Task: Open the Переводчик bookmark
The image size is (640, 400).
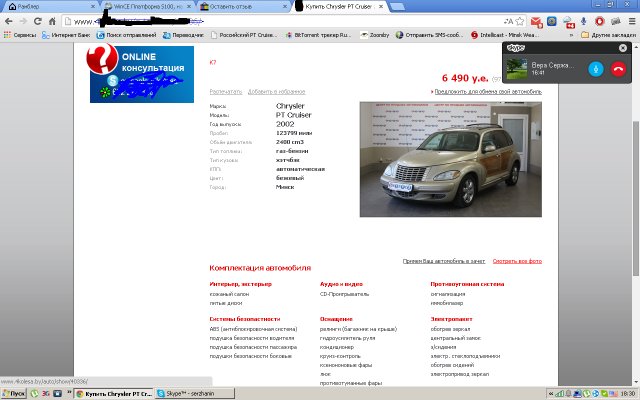Action: (x=183, y=35)
